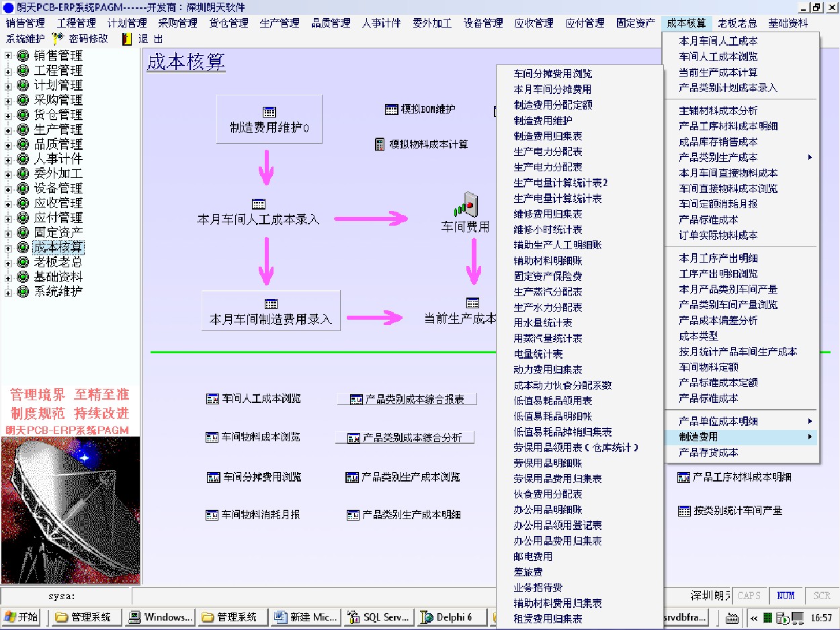The width and height of the screenshot is (840, 630).
Task: Select 制造费用 in the dropdown menu
Action: [x=740, y=437]
